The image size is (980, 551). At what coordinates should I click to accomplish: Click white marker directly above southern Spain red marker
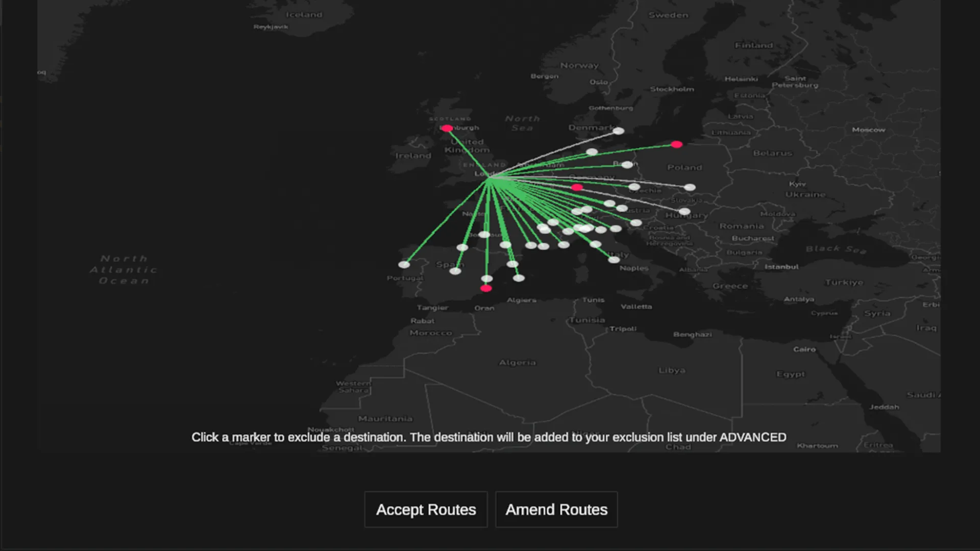pyautogui.click(x=487, y=279)
